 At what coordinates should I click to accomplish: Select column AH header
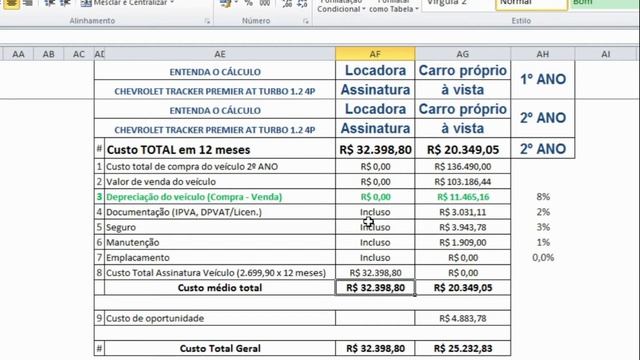pyautogui.click(x=542, y=54)
